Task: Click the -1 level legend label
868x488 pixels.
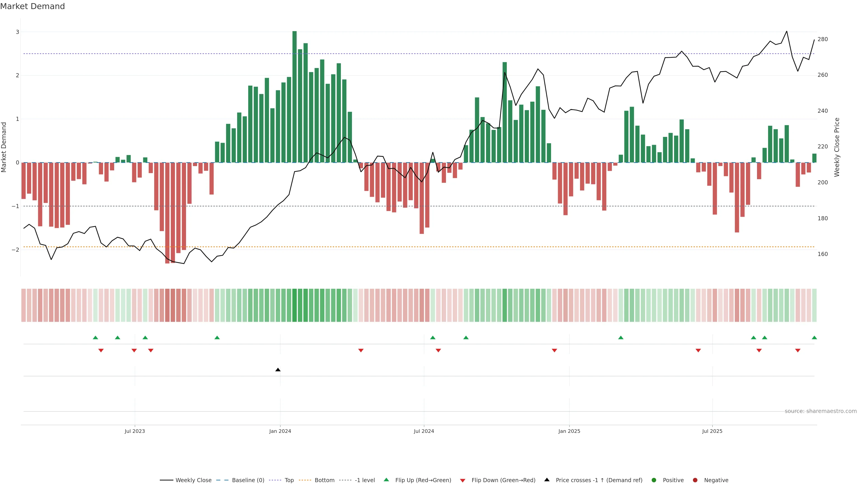Action: [365, 480]
